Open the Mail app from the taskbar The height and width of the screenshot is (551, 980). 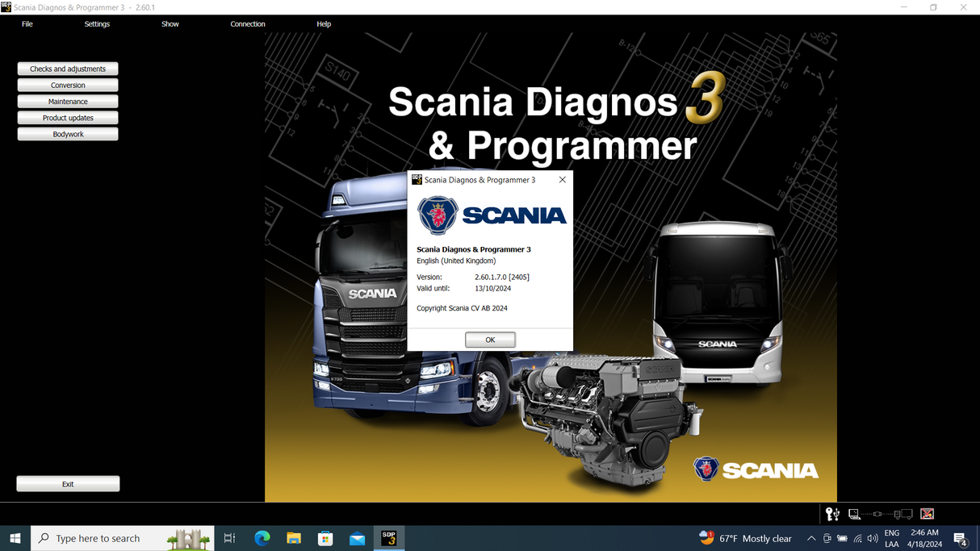[x=357, y=538]
